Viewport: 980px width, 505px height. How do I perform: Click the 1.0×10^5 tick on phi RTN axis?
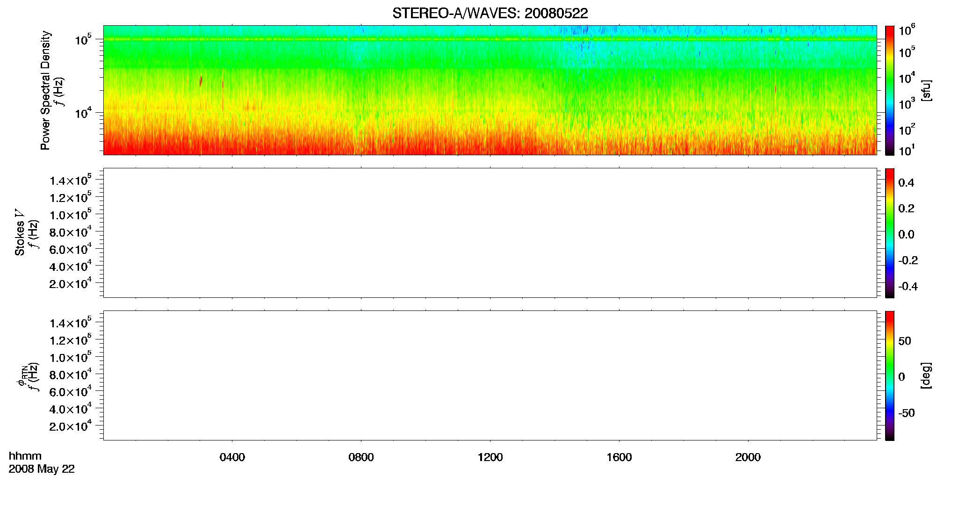click(71, 357)
